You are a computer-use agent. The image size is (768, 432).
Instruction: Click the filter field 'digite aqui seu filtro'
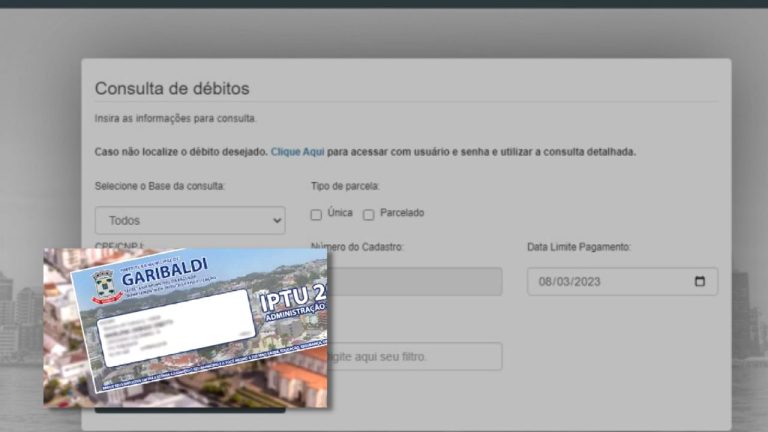click(414, 356)
